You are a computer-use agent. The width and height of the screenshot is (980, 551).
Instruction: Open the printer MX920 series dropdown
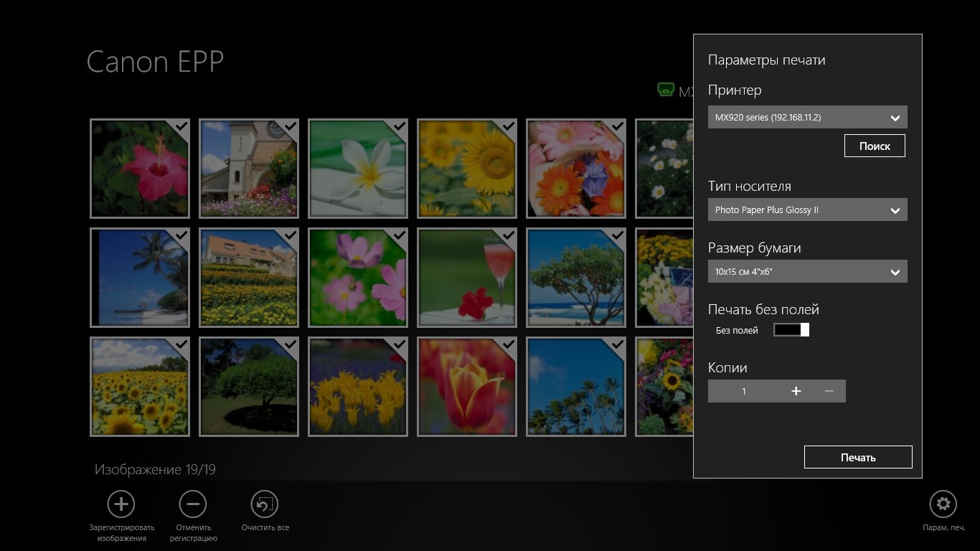tap(807, 117)
